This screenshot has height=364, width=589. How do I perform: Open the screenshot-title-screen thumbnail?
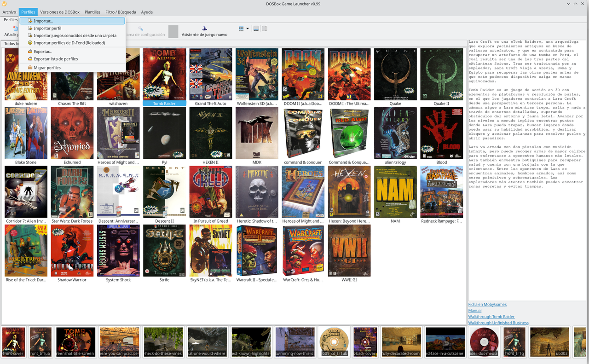click(x=75, y=342)
